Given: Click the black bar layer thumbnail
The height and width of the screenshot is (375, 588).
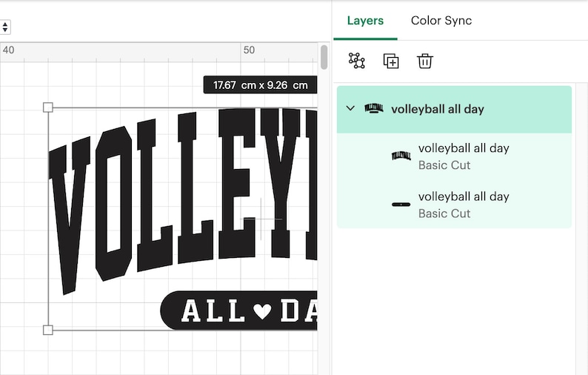Looking at the screenshot, I should click(x=401, y=205).
